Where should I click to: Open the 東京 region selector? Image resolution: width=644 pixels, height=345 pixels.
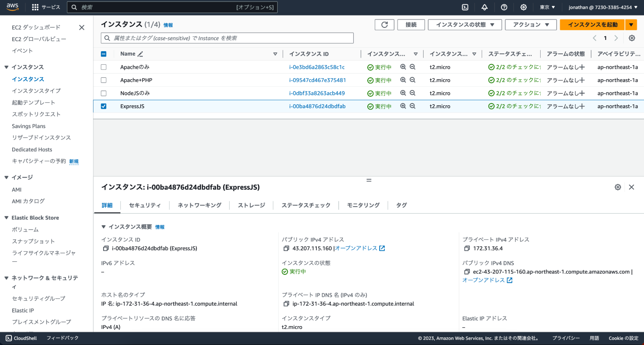coord(547,7)
